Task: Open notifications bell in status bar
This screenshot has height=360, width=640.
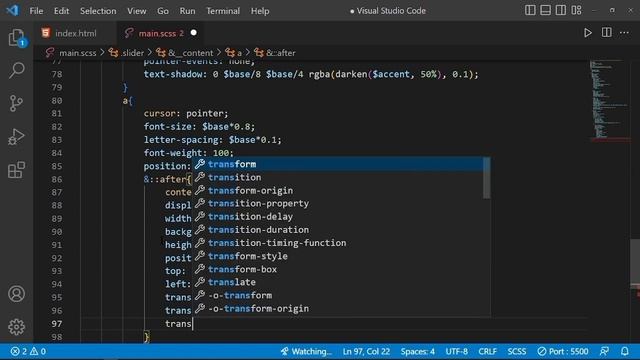Action: tap(625, 351)
